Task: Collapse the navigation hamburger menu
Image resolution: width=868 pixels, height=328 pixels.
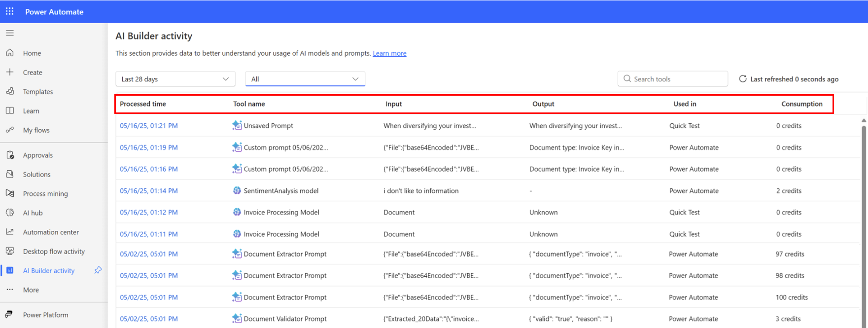Action: coord(10,33)
